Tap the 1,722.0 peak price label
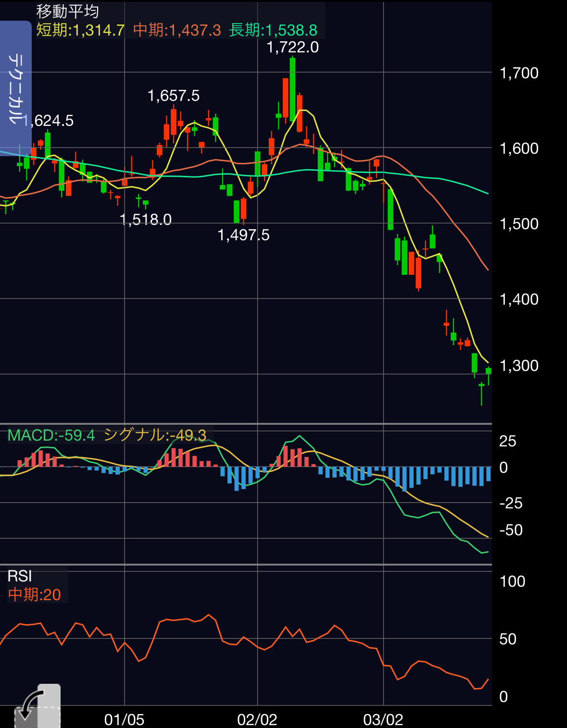Viewport: 567px width, 728px height. point(292,47)
